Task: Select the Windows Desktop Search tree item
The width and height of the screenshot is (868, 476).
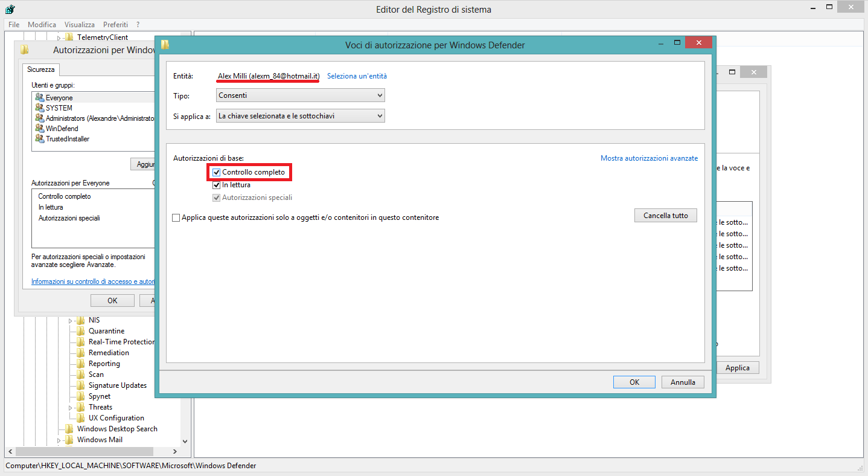Action: click(x=117, y=429)
